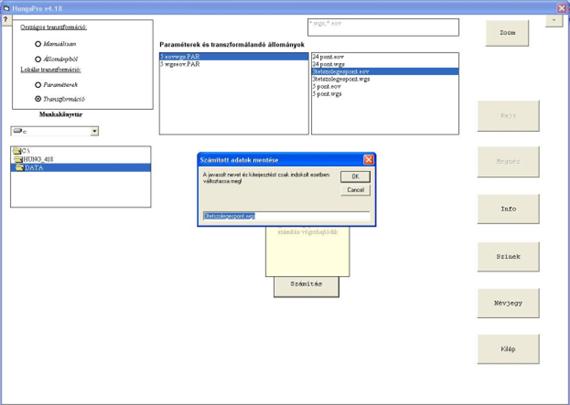The image size is (570, 405).
Task: Open the Info button
Action: coord(508,209)
